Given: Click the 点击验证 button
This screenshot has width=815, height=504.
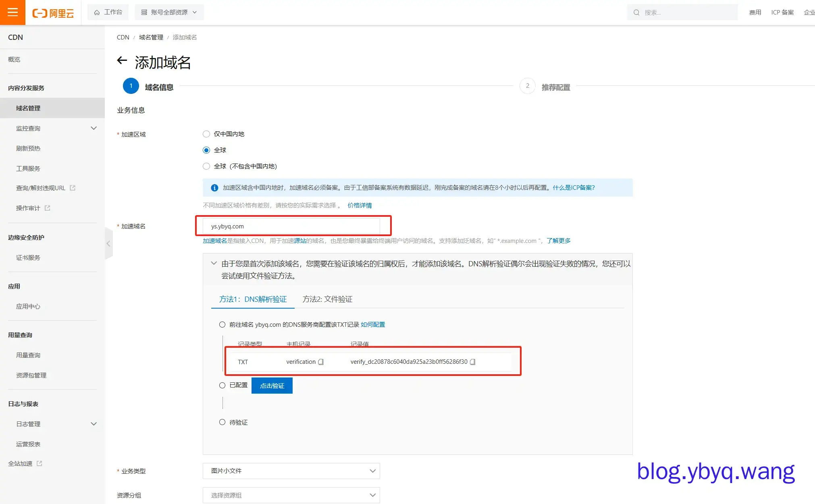Looking at the screenshot, I should point(272,386).
